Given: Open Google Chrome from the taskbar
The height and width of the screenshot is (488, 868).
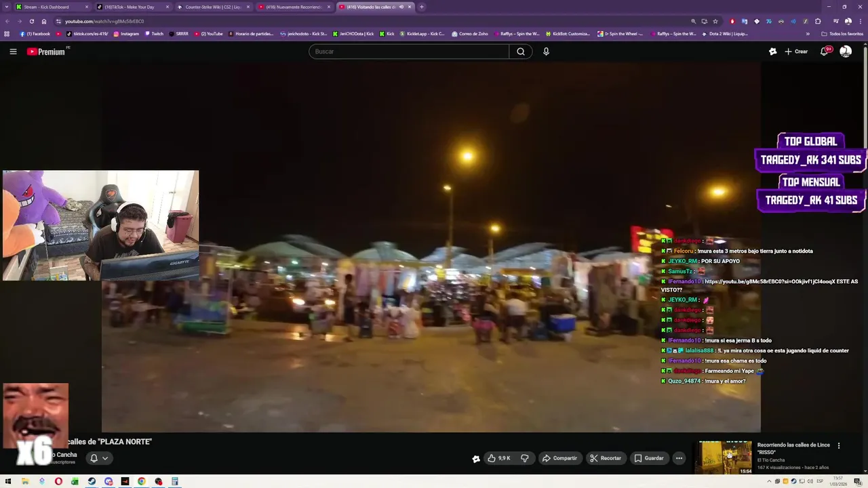Looking at the screenshot, I should coord(142,482).
